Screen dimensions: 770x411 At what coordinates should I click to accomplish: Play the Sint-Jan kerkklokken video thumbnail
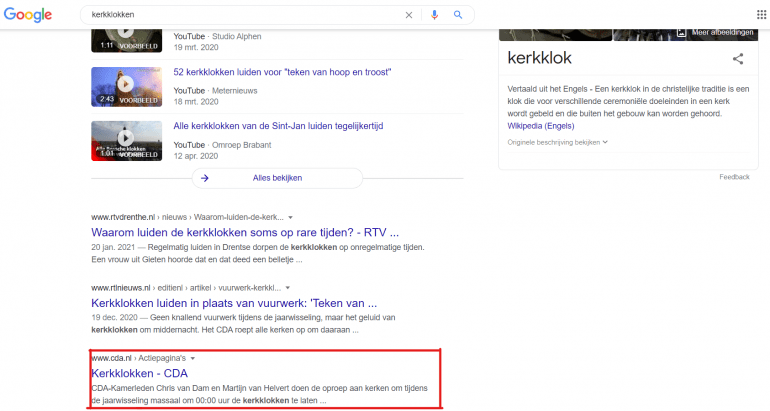point(126,141)
